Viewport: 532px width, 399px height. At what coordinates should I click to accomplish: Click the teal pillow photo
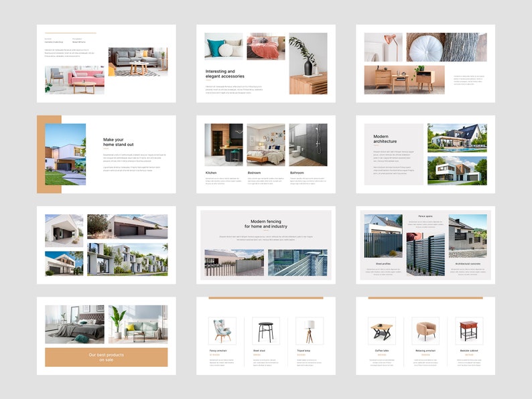[x=224, y=46]
